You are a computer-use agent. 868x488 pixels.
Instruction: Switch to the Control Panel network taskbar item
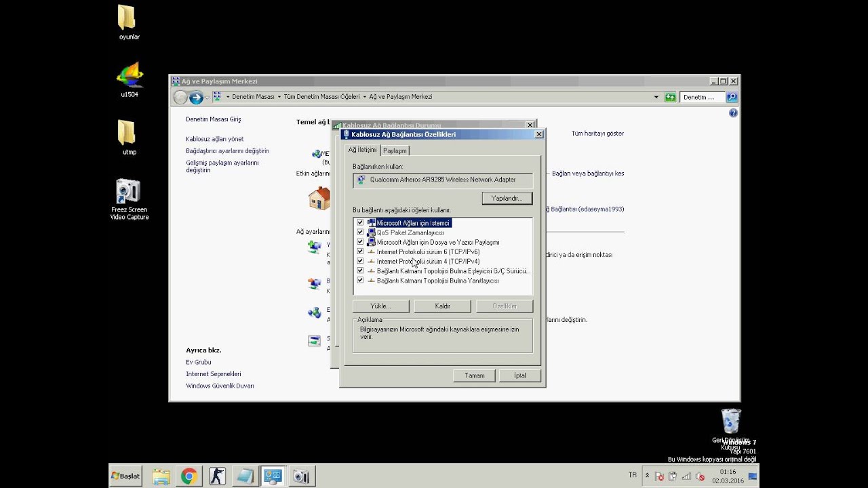click(x=273, y=476)
